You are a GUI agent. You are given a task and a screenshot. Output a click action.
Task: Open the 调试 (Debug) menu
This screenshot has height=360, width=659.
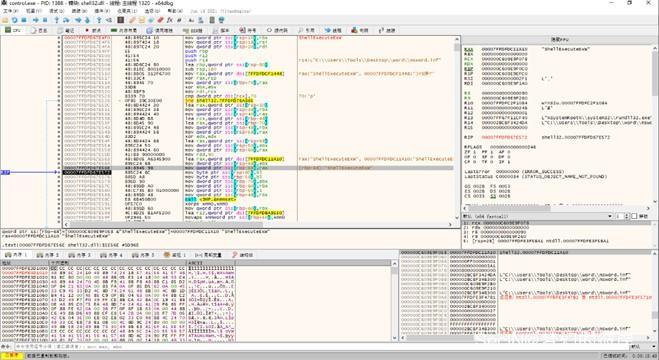56,11
